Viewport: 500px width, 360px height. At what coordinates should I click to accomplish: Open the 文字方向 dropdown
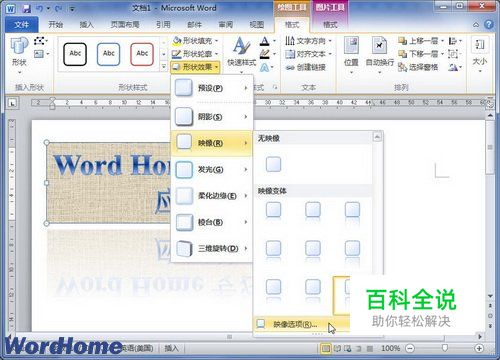[x=309, y=41]
